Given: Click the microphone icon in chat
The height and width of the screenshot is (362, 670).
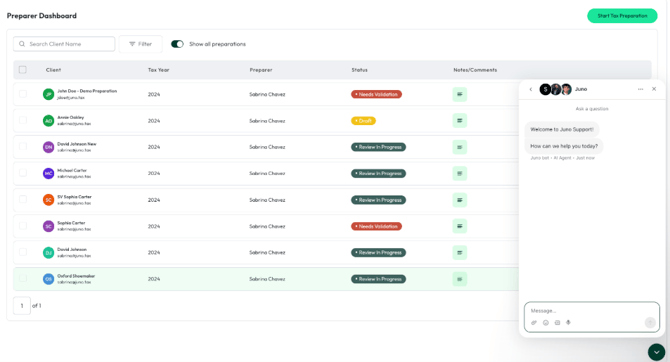Looking at the screenshot, I should 568,323.
